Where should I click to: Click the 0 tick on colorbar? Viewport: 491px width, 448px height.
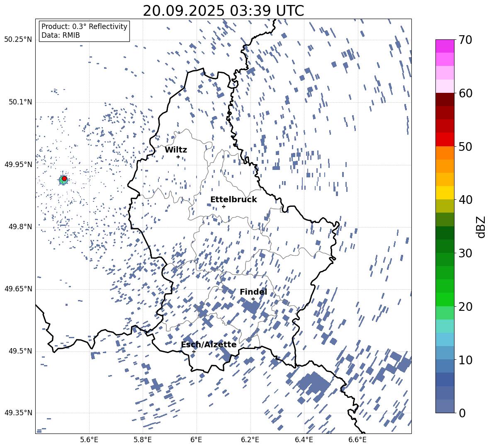(462, 413)
